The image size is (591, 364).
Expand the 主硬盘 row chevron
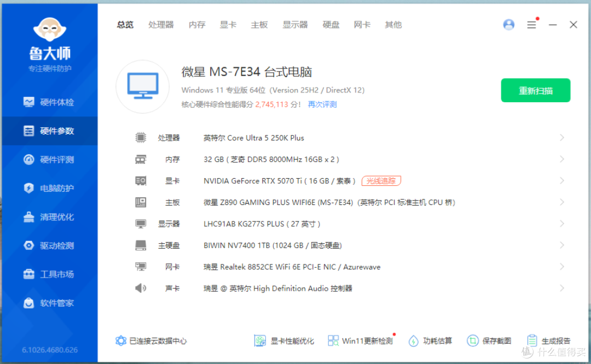561,245
